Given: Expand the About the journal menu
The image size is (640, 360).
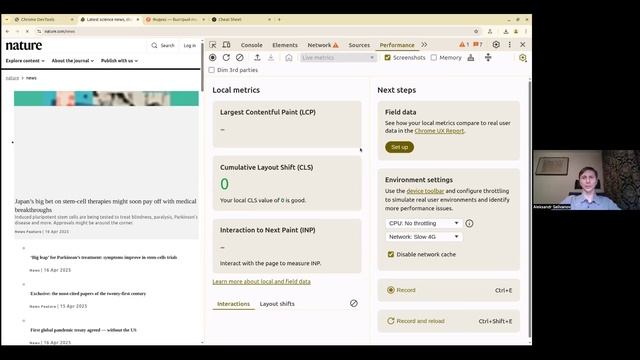Looking at the screenshot, I should 73,61.
